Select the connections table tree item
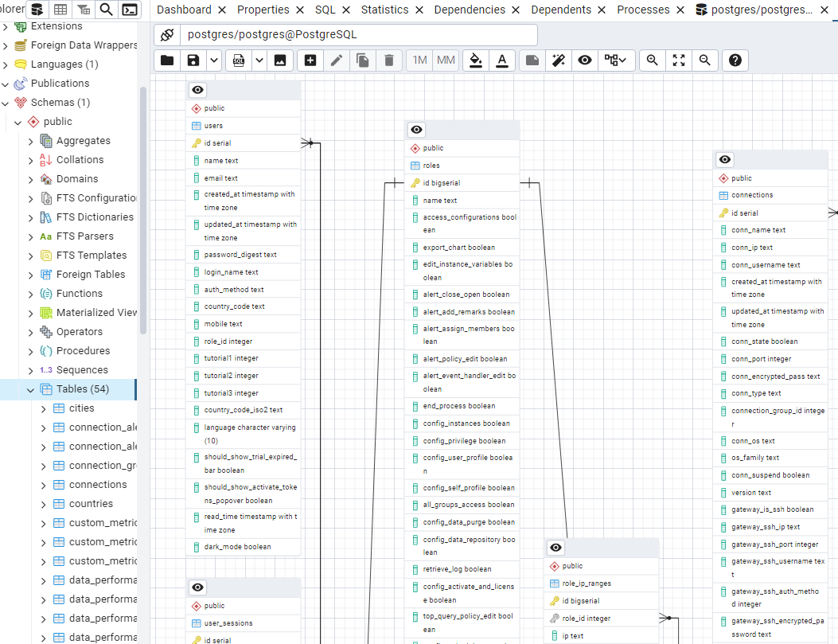Screen dimensions: 838x644 point(98,485)
